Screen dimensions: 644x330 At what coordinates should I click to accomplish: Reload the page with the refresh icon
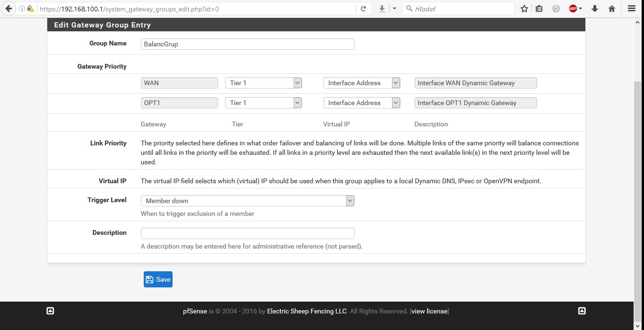pyautogui.click(x=363, y=9)
